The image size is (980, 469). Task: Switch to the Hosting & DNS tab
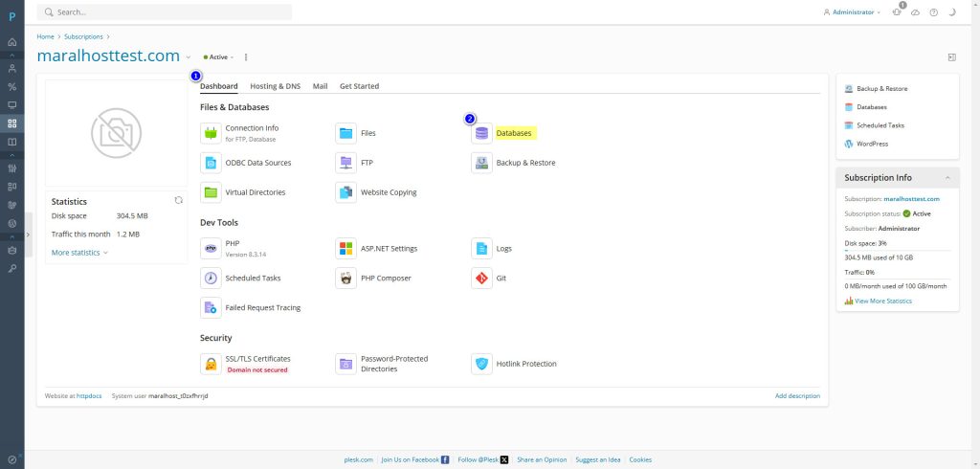pyautogui.click(x=275, y=86)
